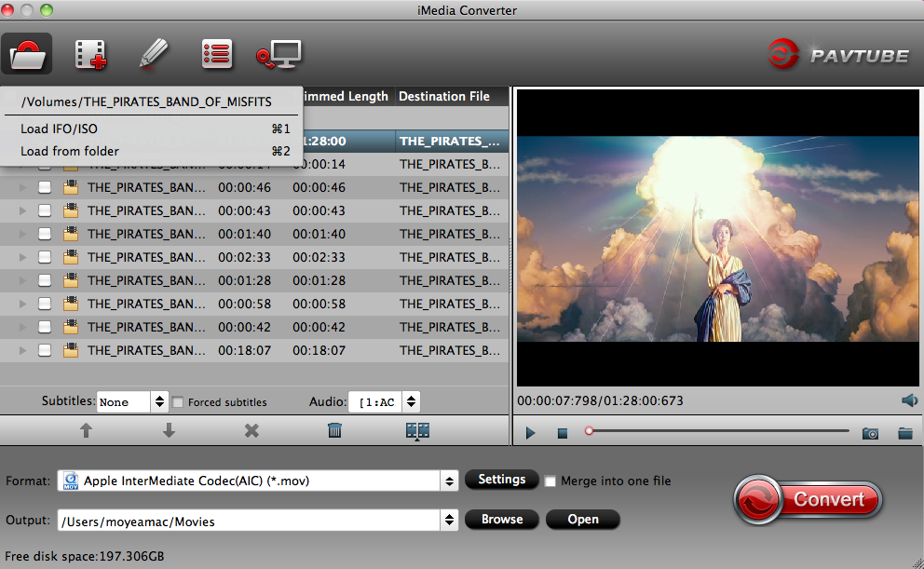Stop the preview playback
This screenshot has width=924, height=569.
tap(563, 434)
